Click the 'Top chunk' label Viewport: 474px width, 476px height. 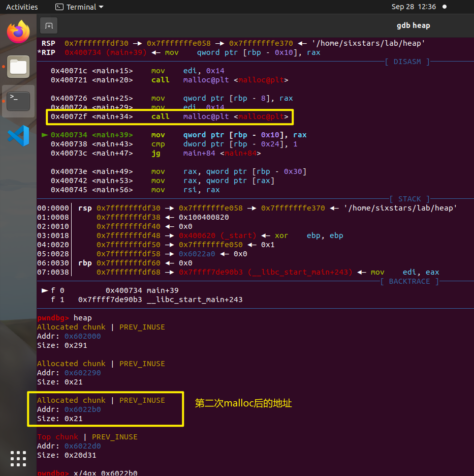tap(57, 437)
